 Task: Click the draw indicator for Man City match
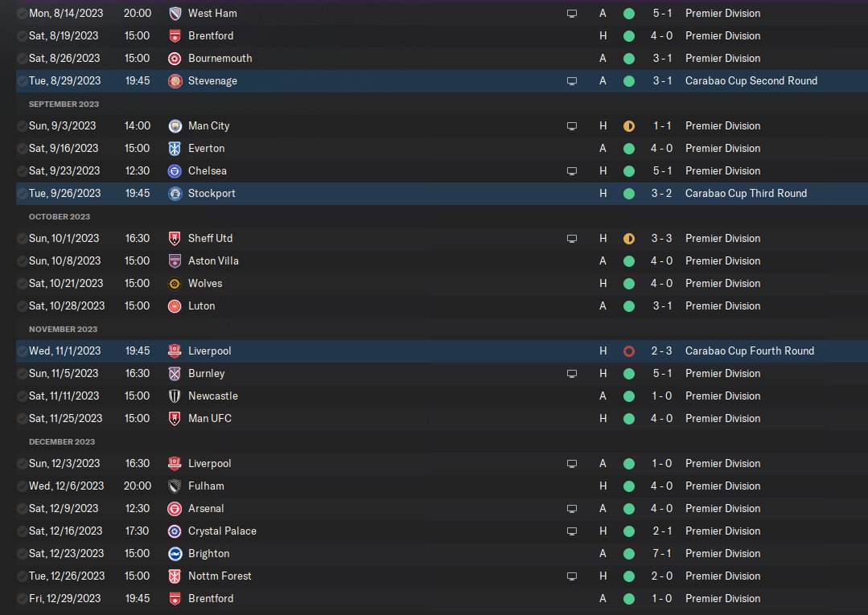(x=629, y=126)
